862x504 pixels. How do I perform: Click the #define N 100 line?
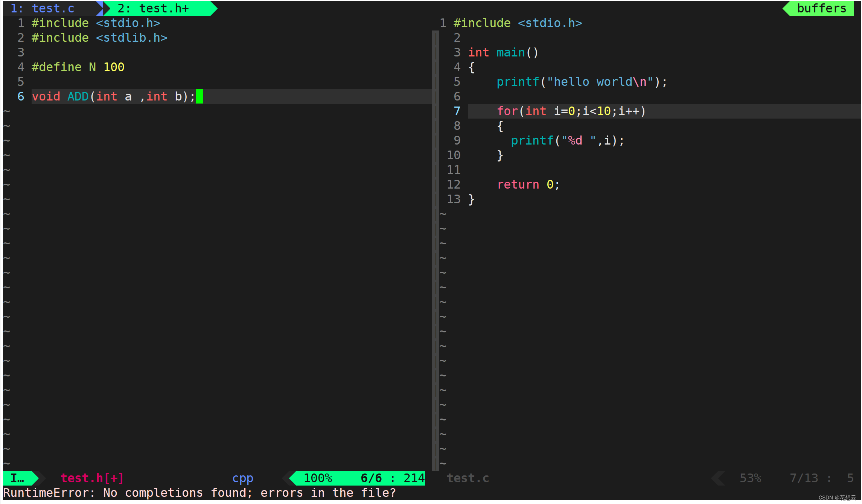pyautogui.click(x=78, y=67)
